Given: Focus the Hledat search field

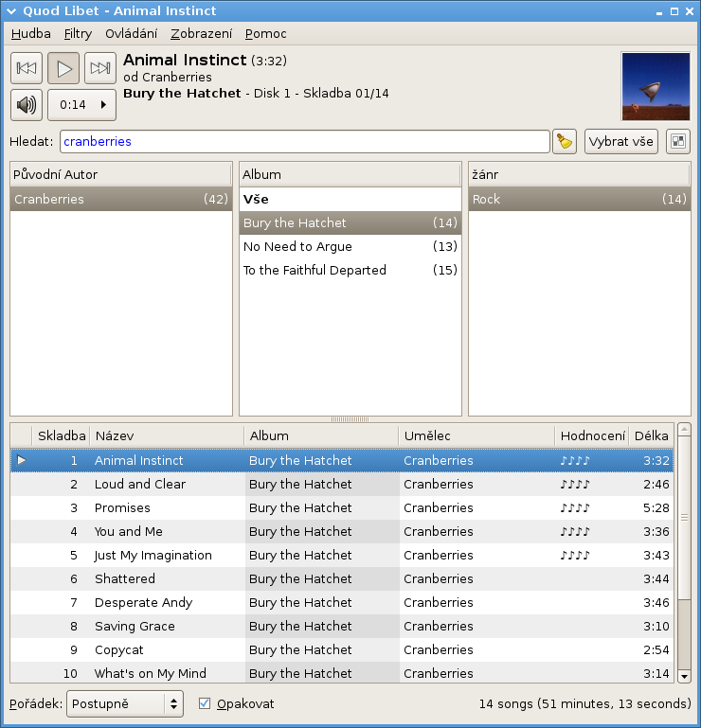Looking at the screenshot, I should (x=305, y=142).
